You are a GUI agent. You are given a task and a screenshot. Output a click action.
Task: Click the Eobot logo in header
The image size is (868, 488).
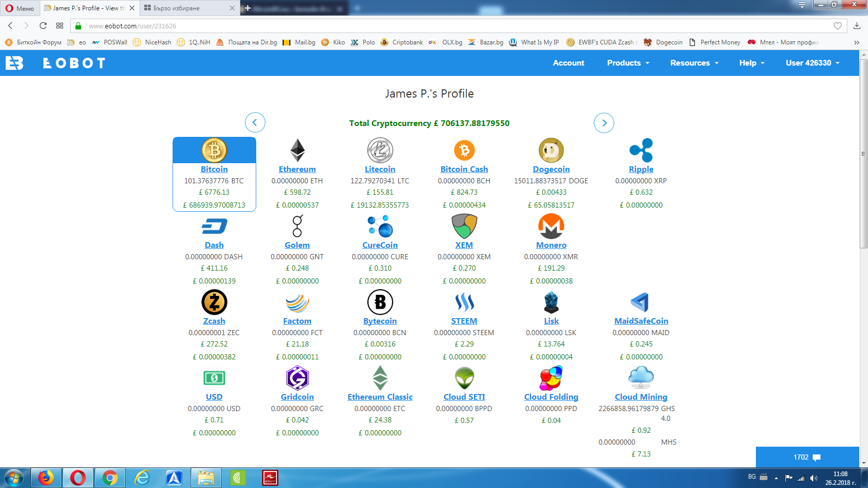pos(56,63)
